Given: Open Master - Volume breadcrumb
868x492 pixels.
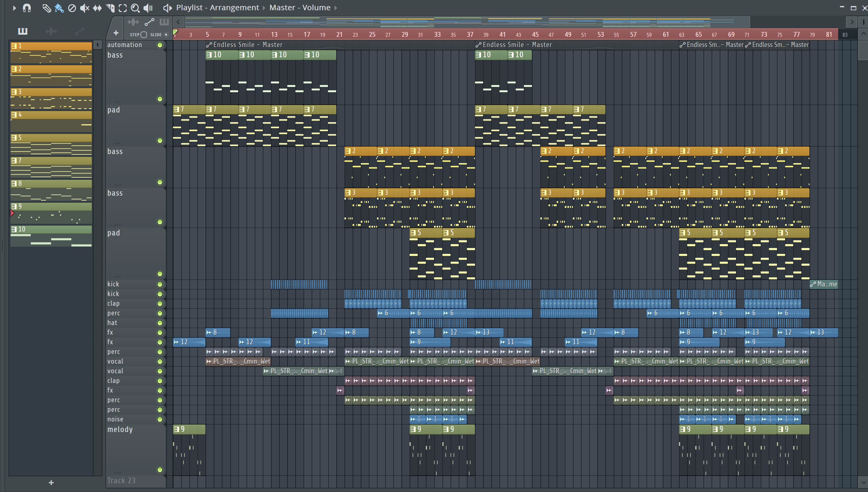Looking at the screenshot, I should click(x=300, y=8).
